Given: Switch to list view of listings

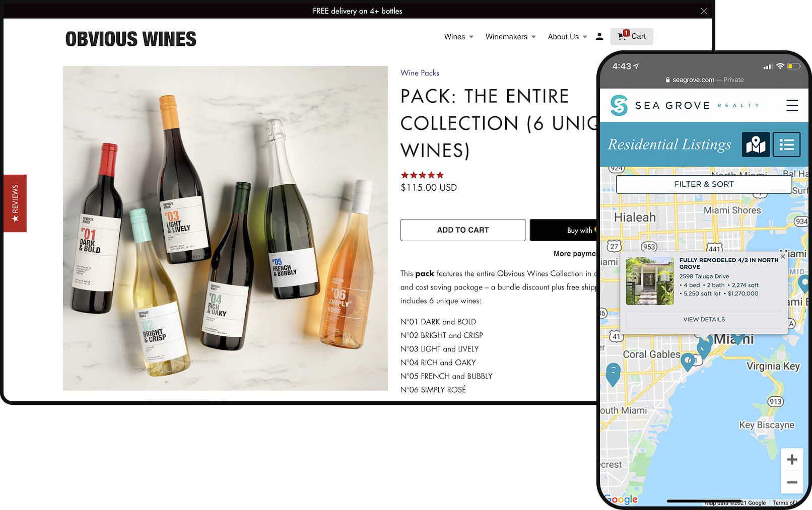Looking at the screenshot, I should pyautogui.click(x=786, y=145).
